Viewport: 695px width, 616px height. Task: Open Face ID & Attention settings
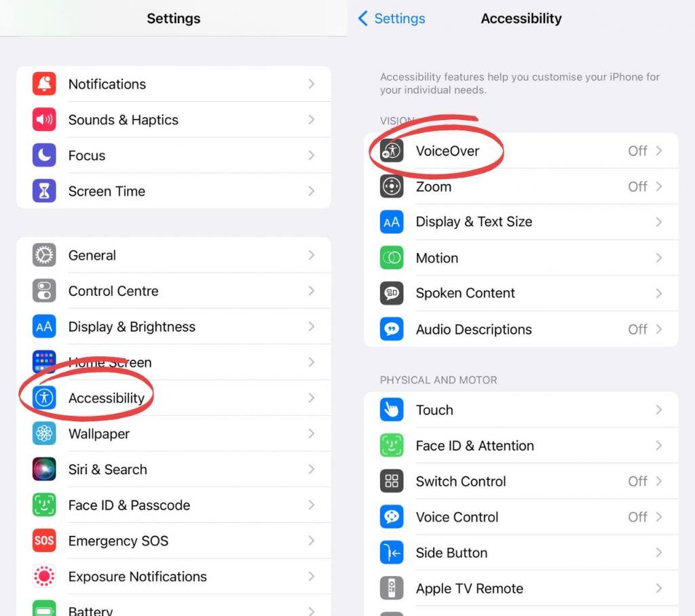pos(521,446)
